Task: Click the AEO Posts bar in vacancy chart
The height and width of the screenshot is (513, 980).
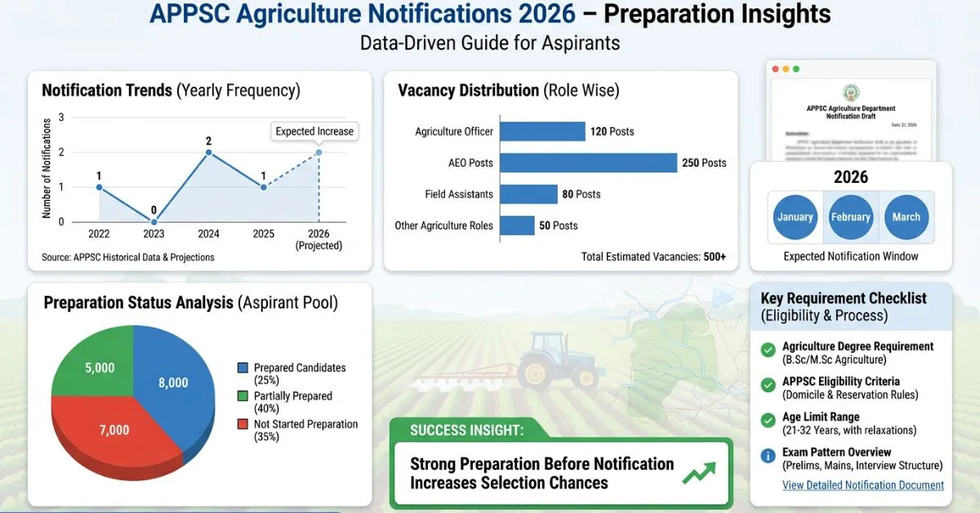Action: pyautogui.click(x=588, y=163)
